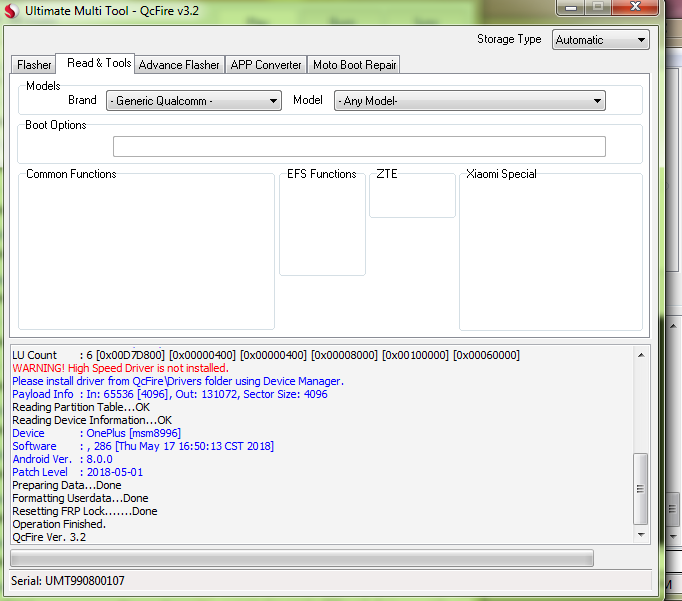Click the log panel scrollbar thumb
This screenshot has height=601, width=682.
tap(641, 489)
